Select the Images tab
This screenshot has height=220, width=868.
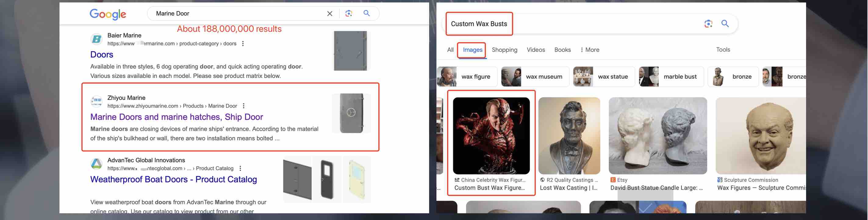472,50
